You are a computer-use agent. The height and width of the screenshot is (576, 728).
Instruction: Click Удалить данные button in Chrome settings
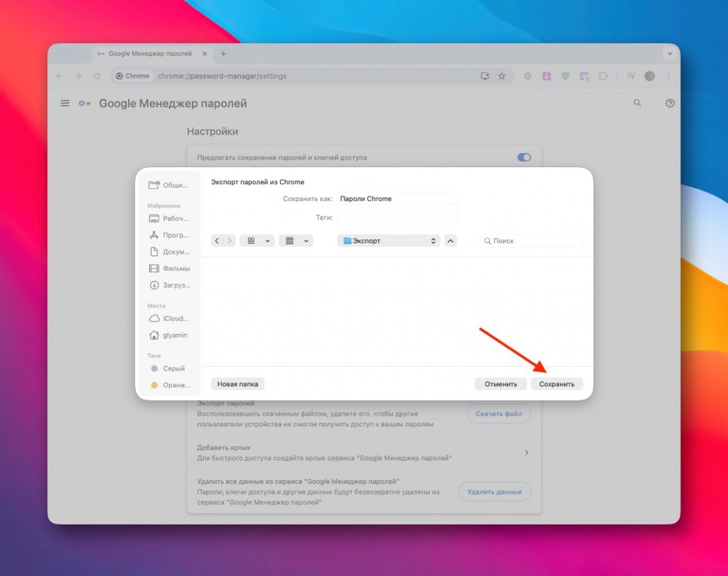click(x=495, y=492)
